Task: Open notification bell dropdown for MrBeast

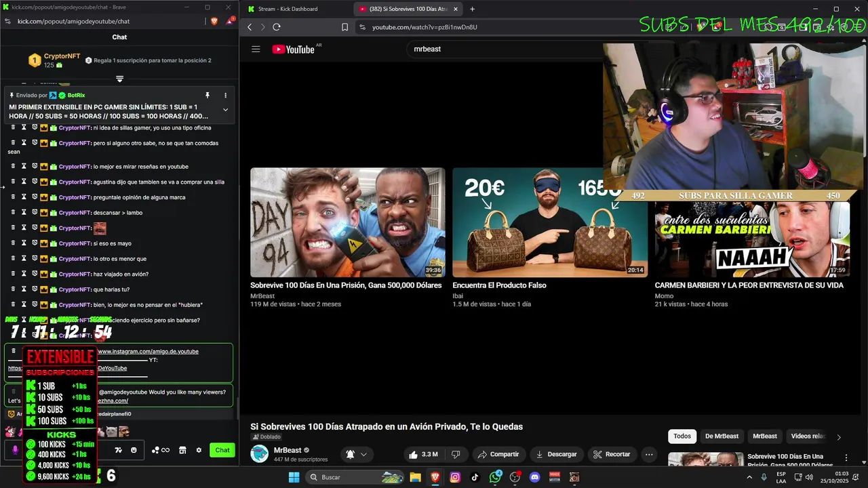Action: pyautogui.click(x=357, y=454)
